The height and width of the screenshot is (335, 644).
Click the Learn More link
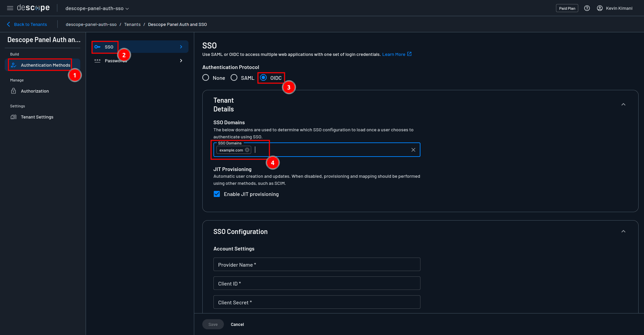(394, 54)
